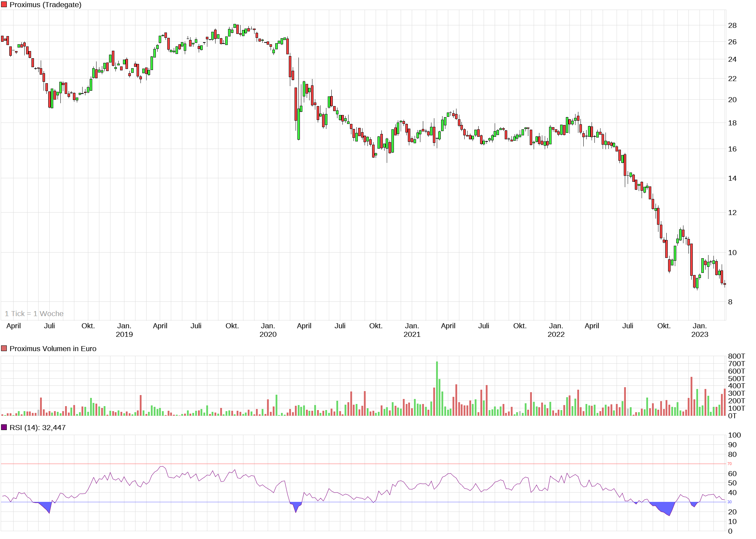Open the 2022 year label on the timeline
The height and width of the screenshot is (539, 756).
click(x=556, y=335)
